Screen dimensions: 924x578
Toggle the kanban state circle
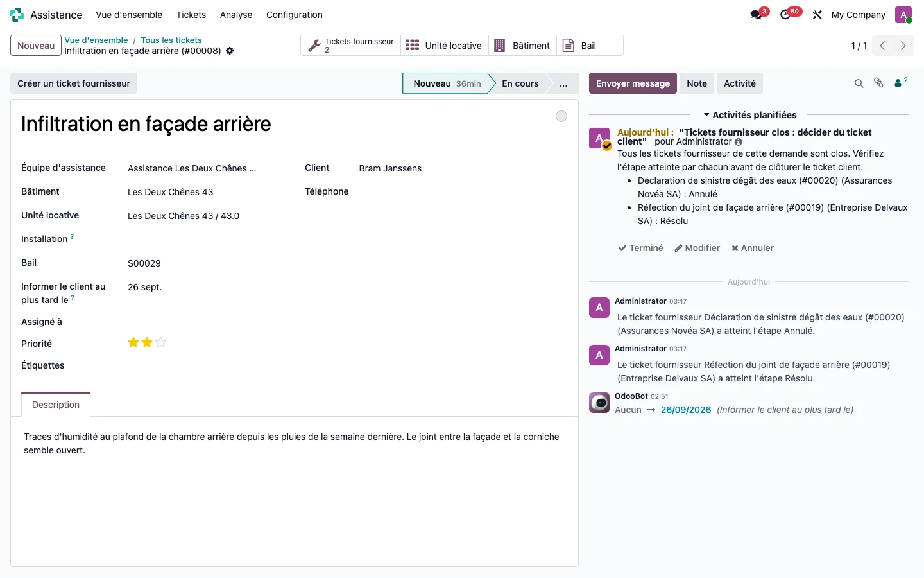[561, 116]
